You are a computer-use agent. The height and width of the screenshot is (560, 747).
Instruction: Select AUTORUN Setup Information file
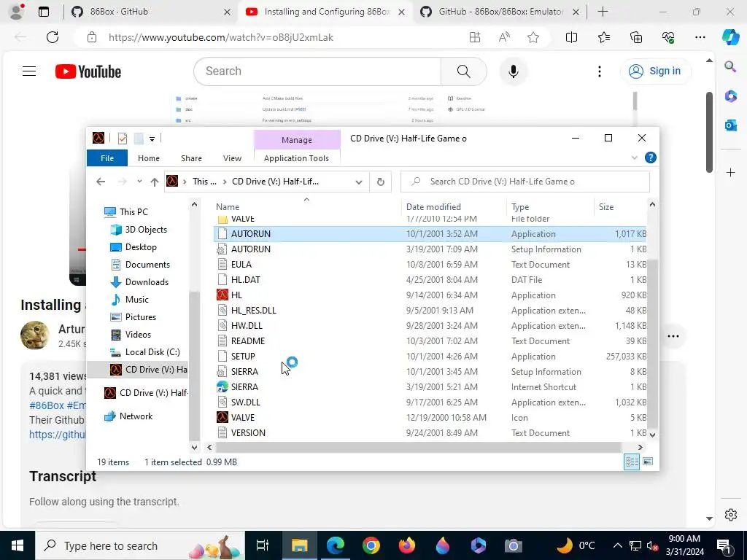click(x=251, y=249)
